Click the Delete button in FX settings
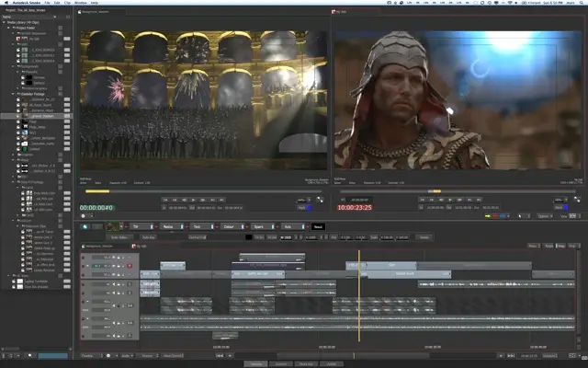This screenshot has height=368, width=588. (424, 237)
